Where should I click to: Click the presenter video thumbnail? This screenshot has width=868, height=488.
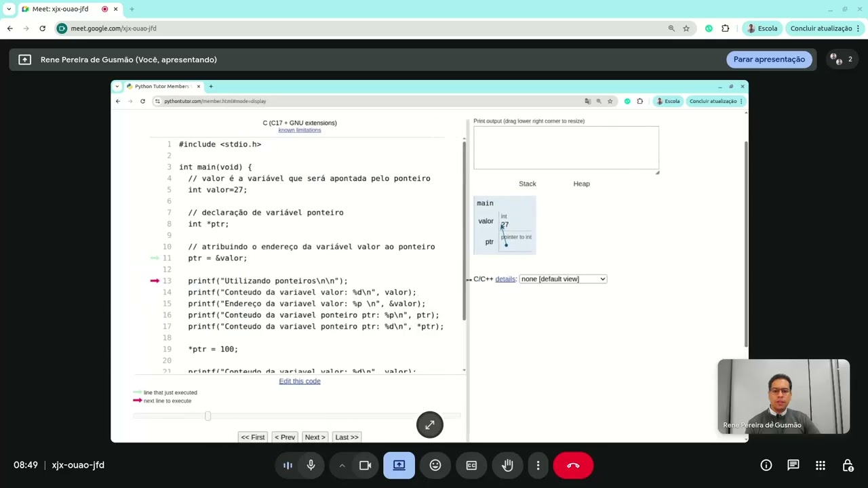point(783,396)
